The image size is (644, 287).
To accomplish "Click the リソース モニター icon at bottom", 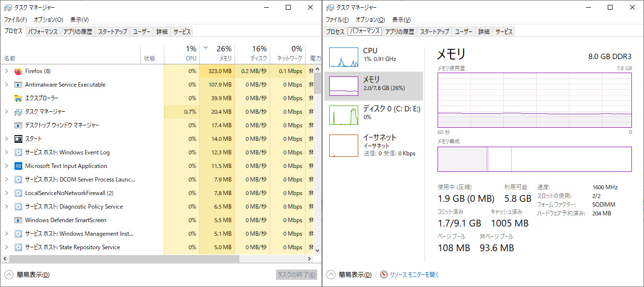I will 384,274.
